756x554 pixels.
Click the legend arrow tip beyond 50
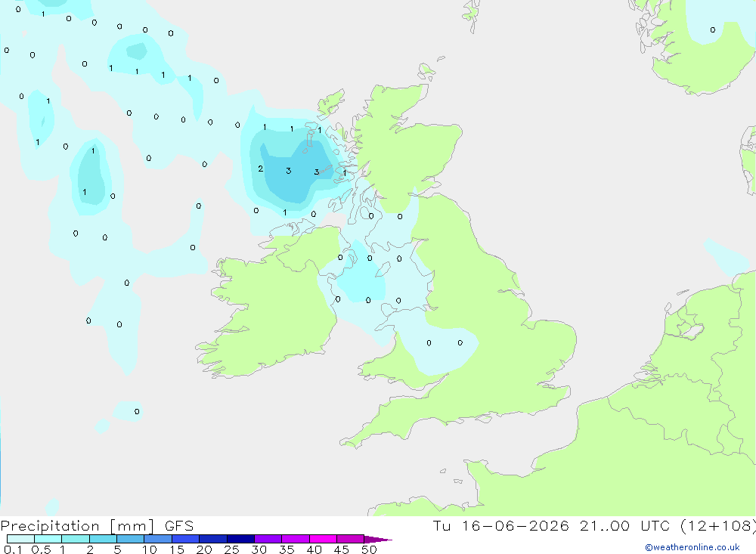click(x=378, y=539)
